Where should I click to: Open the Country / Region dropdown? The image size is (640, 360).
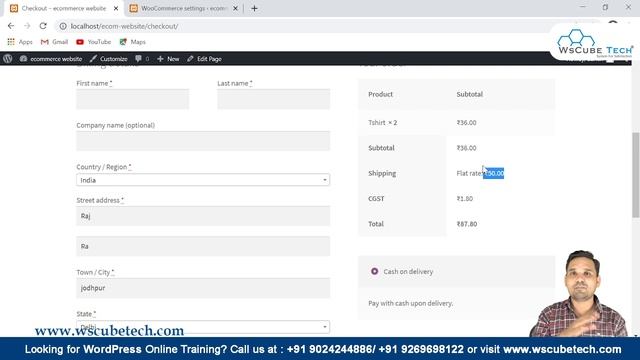203,180
